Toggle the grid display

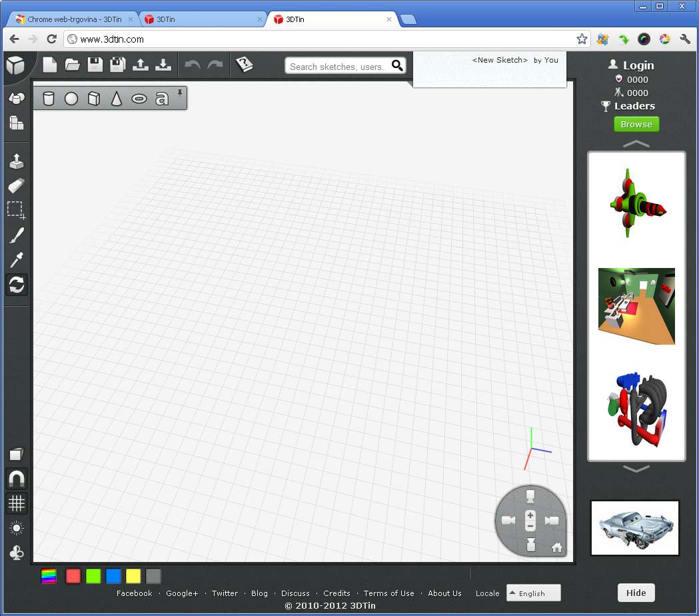[x=17, y=503]
